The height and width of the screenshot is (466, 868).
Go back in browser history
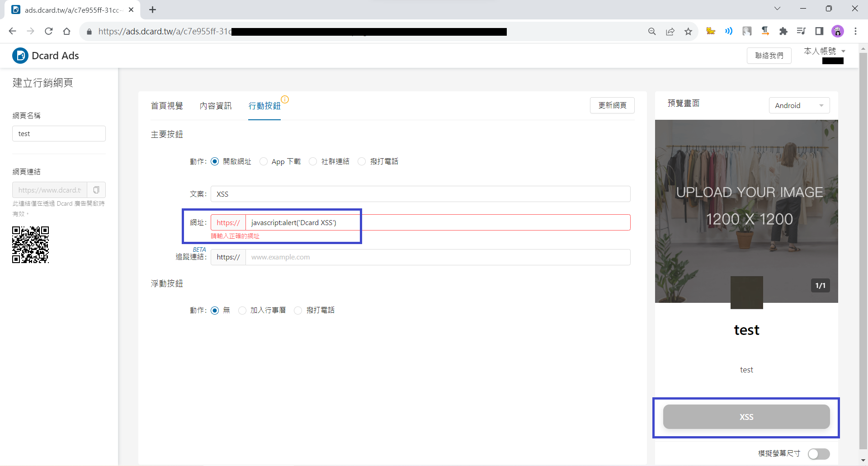click(x=13, y=31)
